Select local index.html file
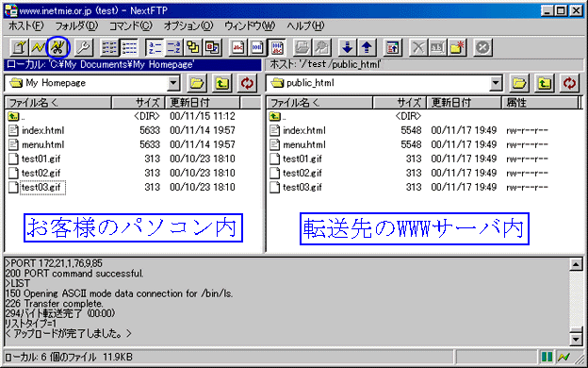588x368 pixels. click(37, 130)
